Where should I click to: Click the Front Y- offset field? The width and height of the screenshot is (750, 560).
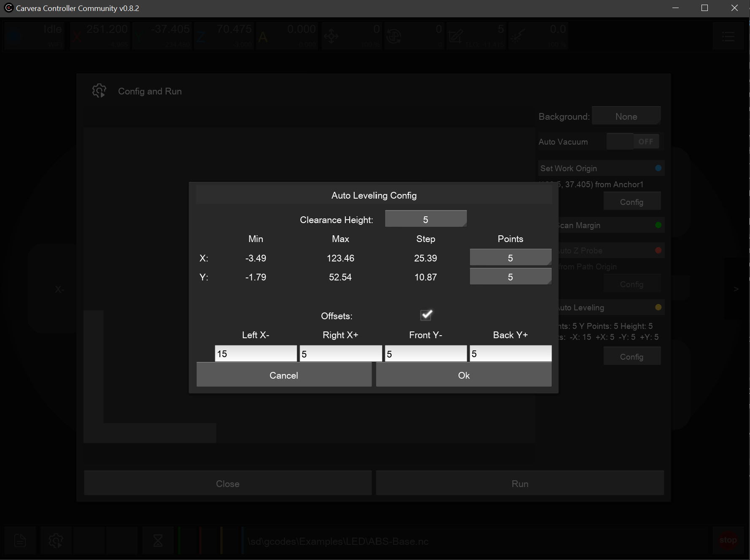point(426,354)
